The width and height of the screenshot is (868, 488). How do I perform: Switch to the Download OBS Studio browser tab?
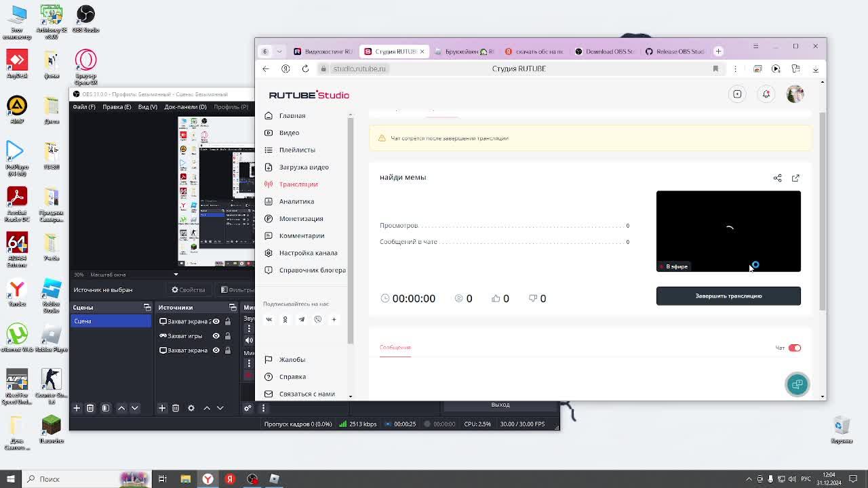coord(604,52)
